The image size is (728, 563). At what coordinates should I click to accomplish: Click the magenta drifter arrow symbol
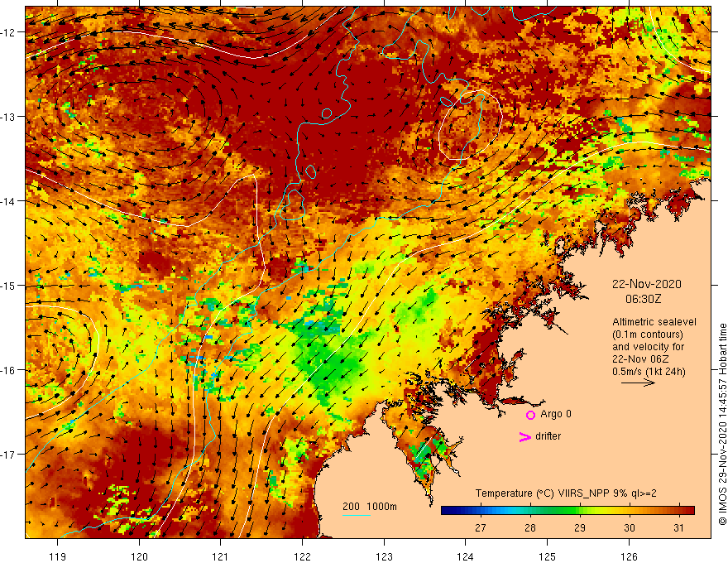click(x=525, y=436)
